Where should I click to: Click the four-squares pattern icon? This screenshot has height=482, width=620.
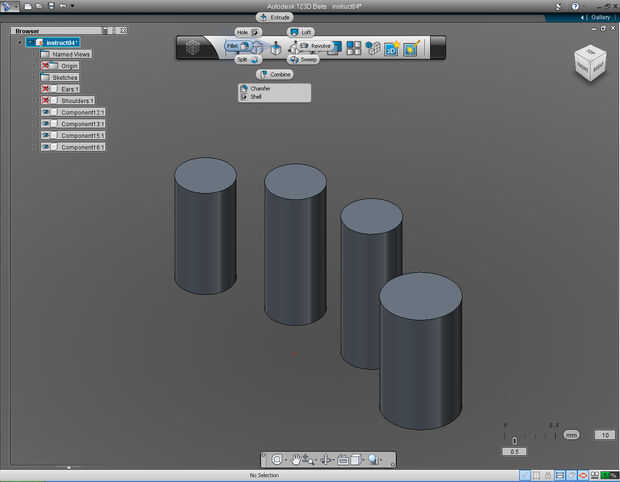353,48
